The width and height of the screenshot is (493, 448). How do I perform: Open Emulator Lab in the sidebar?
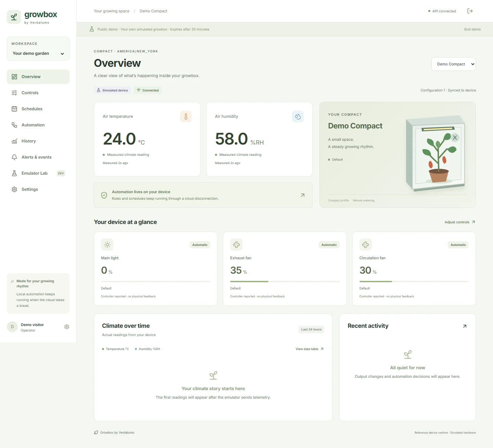tap(38, 173)
